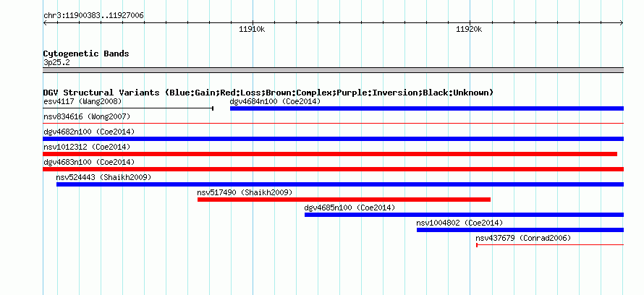Select the red nsv1012312 loss bar
Image resolution: width=644 pixels, height=295 pixels.
coord(330,154)
